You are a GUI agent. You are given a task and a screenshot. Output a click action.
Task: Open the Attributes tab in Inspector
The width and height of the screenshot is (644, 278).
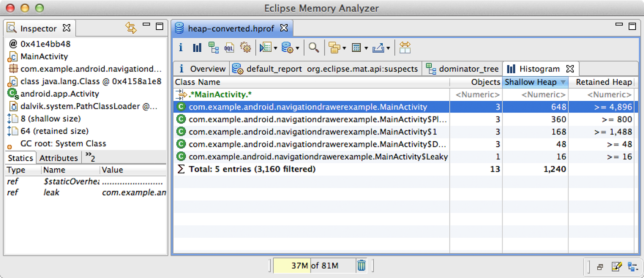tap(58, 158)
